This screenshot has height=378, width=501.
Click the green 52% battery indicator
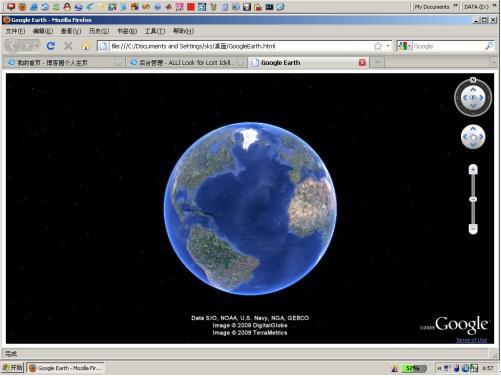(414, 368)
